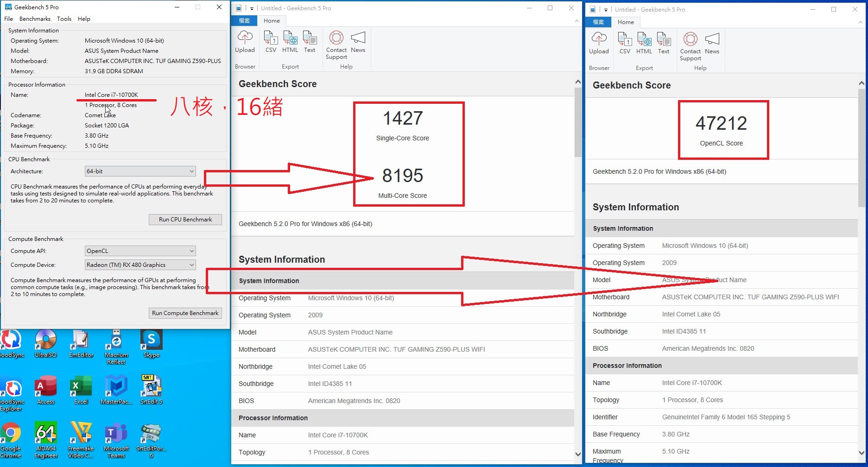Screen dimensions: 868x467
Task: Click Upload icon in middle Geekbench window
Action: (245, 42)
